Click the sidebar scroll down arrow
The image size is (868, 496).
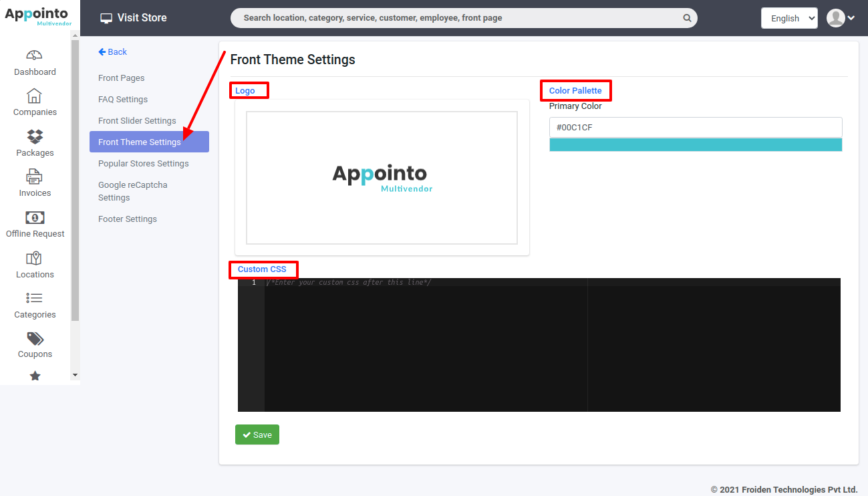click(75, 375)
